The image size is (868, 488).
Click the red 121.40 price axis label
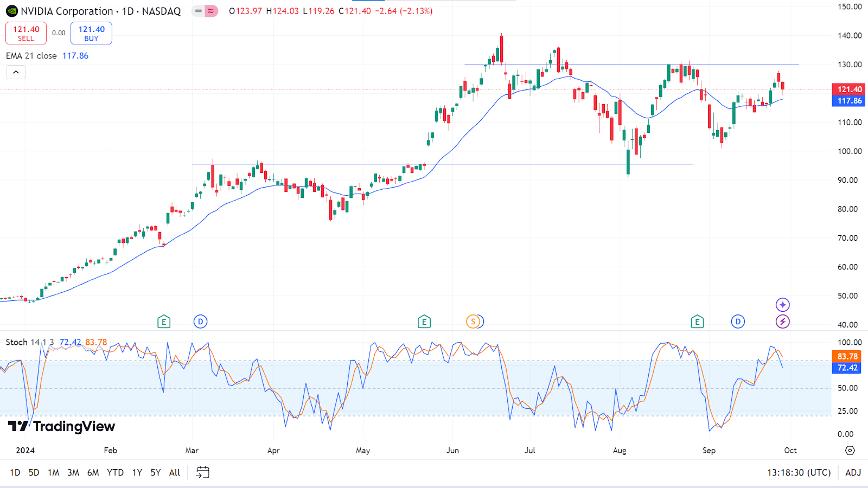[x=848, y=89]
